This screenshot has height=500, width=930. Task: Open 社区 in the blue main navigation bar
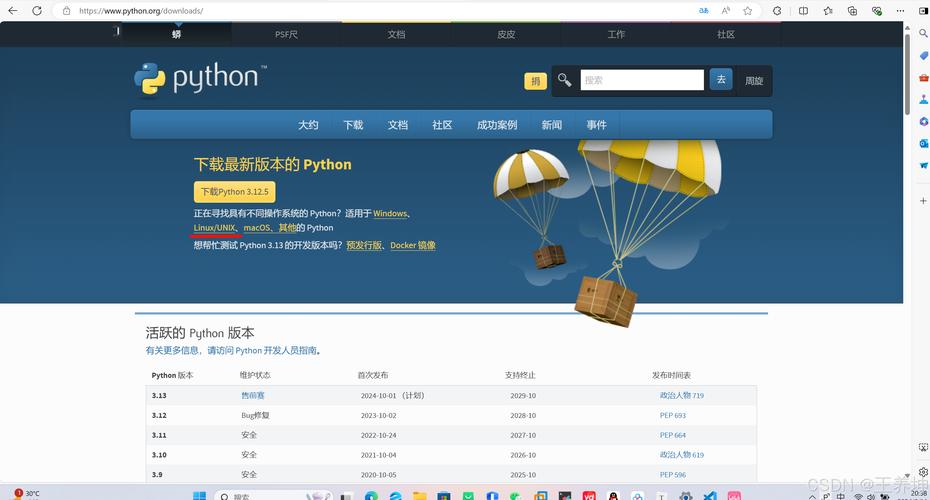[x=442, y=125]
